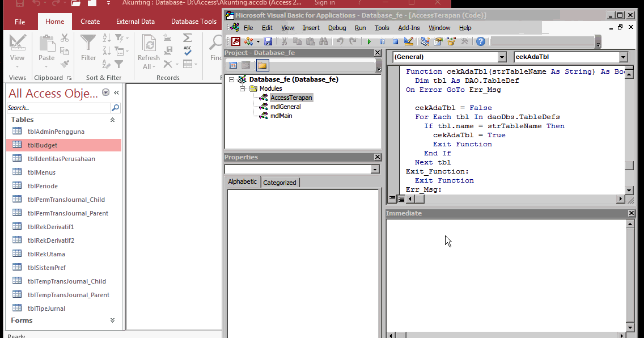Open the cekAdaTbl procedure dropdown
Viewport: 644px width, 338px height.
623,57
